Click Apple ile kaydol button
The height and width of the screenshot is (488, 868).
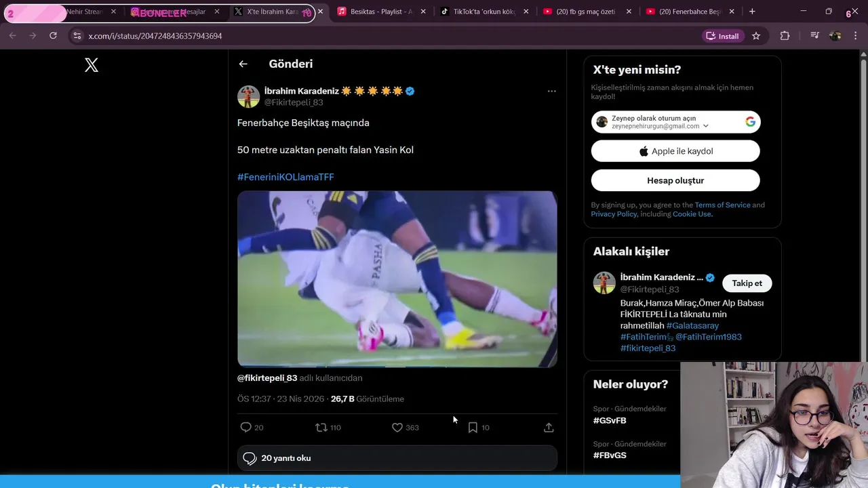[675, 151]
